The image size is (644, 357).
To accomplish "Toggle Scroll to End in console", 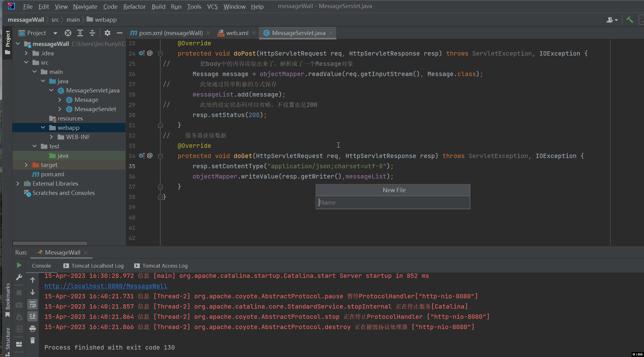I will coord(33,316).
